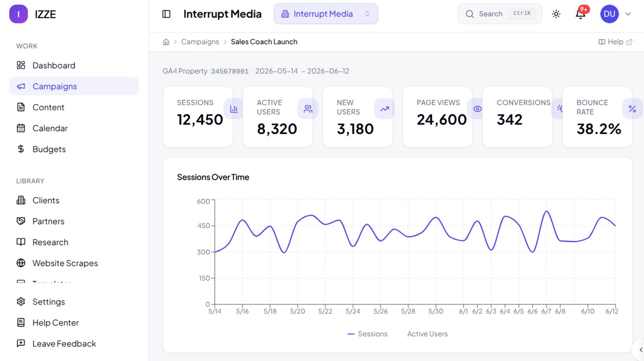This screenshot has height=361, width=644.
Task: Open Budgets in the sidebar
Action: coord(74,149)
